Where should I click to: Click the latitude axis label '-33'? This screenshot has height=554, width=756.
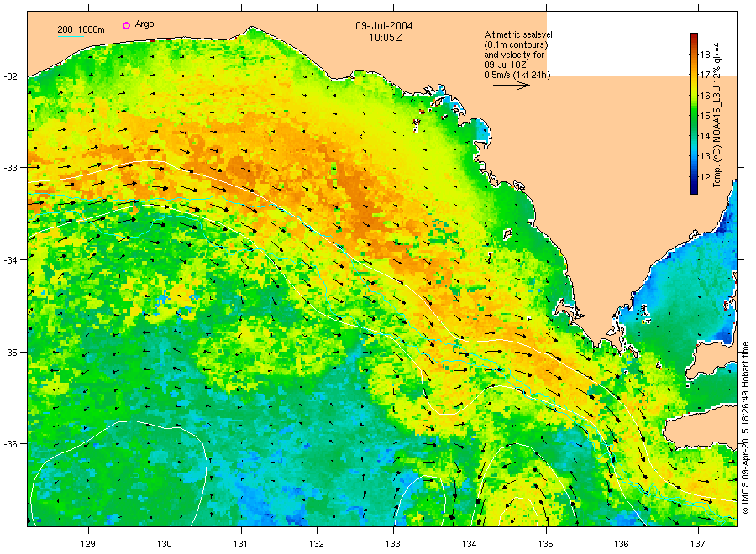click(10, 168)
